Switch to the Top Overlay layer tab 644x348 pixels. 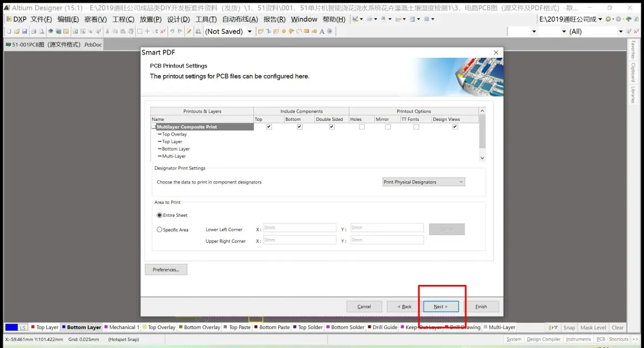coord(161,327)
